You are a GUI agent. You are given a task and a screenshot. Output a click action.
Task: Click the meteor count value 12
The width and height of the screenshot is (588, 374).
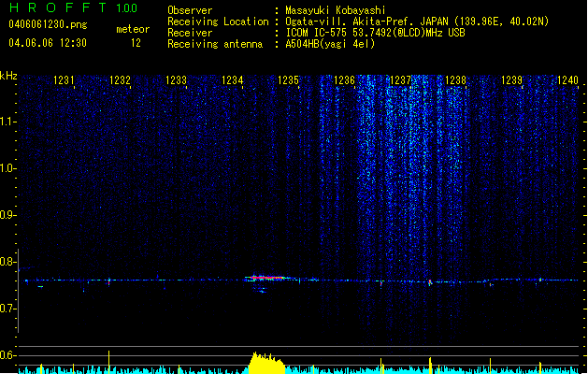point(136,43)
